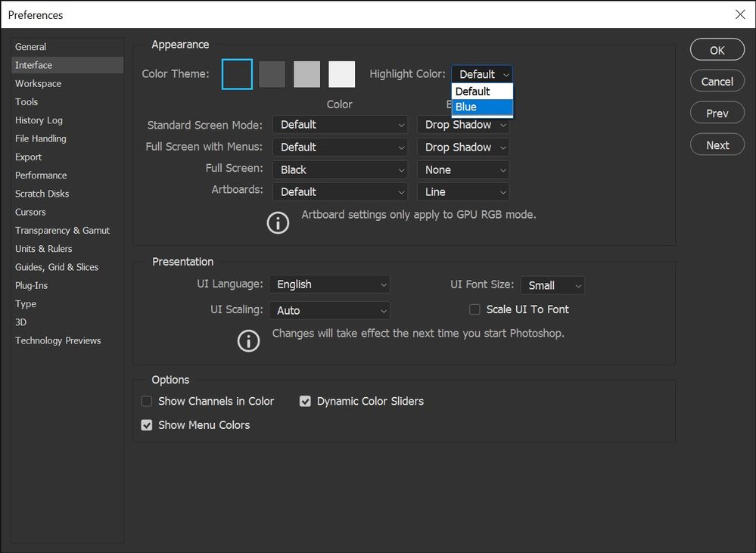This screenshot has height=553, width=756.
Task: Open Artboards border dropdown showing Line
Action: [463, 192]
